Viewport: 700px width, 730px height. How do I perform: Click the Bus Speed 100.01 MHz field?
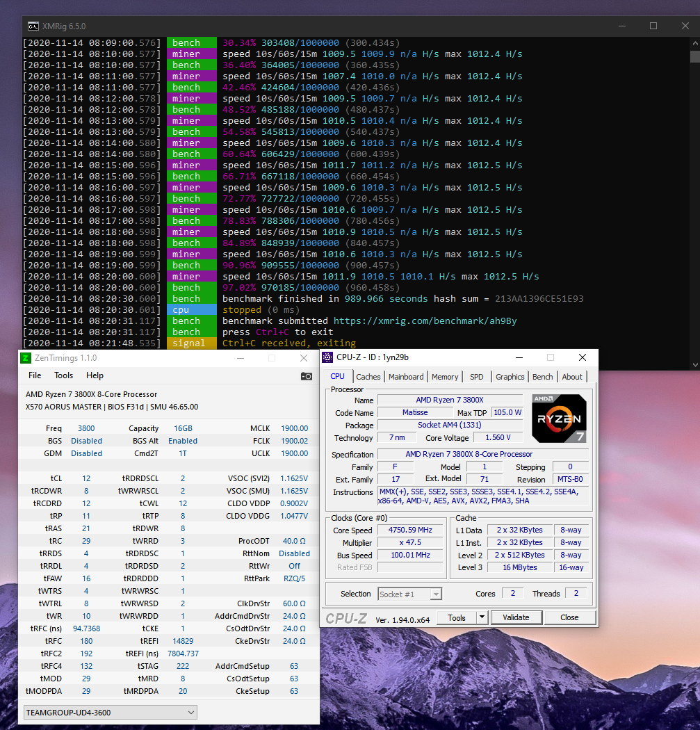click(410, 555)
